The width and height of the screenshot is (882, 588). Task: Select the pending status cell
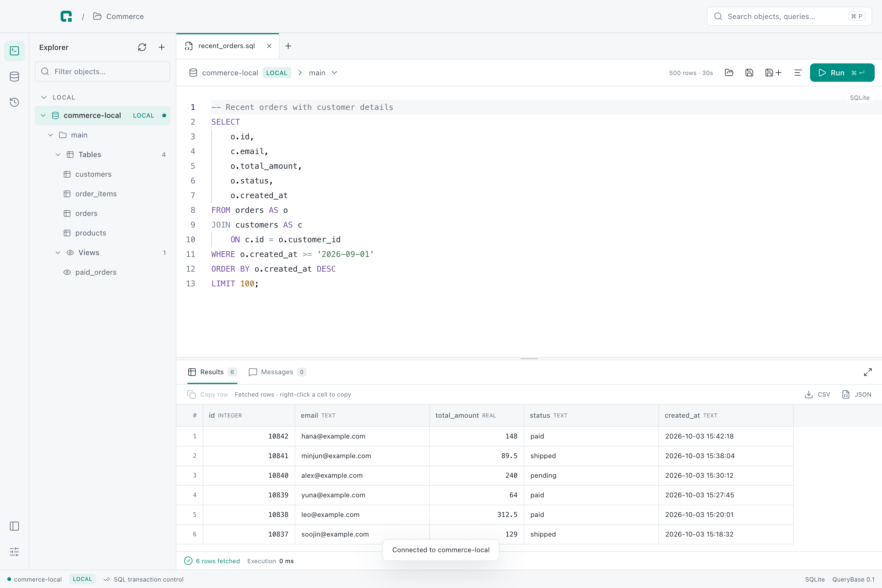pyautogui.click(x=591, y=476)
